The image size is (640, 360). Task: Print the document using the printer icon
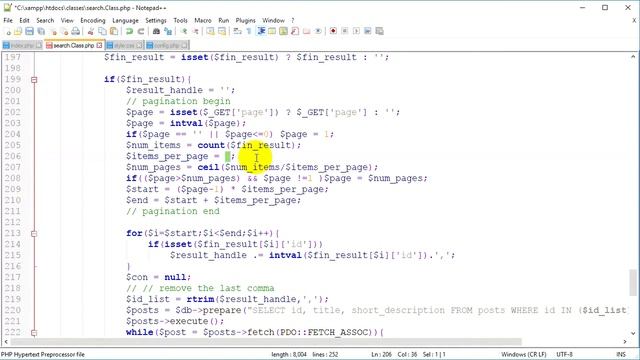point(76,31)
